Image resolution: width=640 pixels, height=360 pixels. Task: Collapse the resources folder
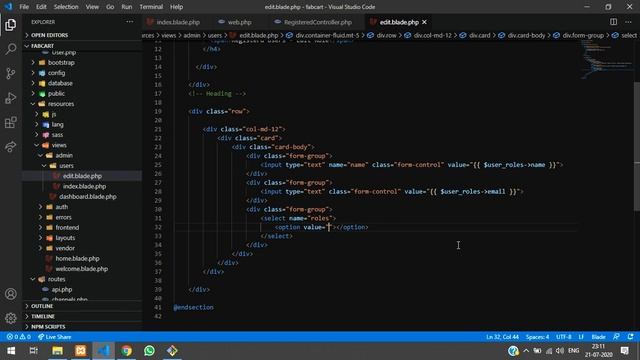click(x=82, y=104)
